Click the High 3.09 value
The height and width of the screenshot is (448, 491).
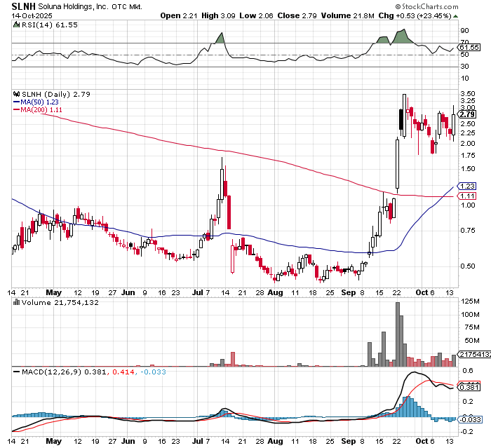point(218,15)
